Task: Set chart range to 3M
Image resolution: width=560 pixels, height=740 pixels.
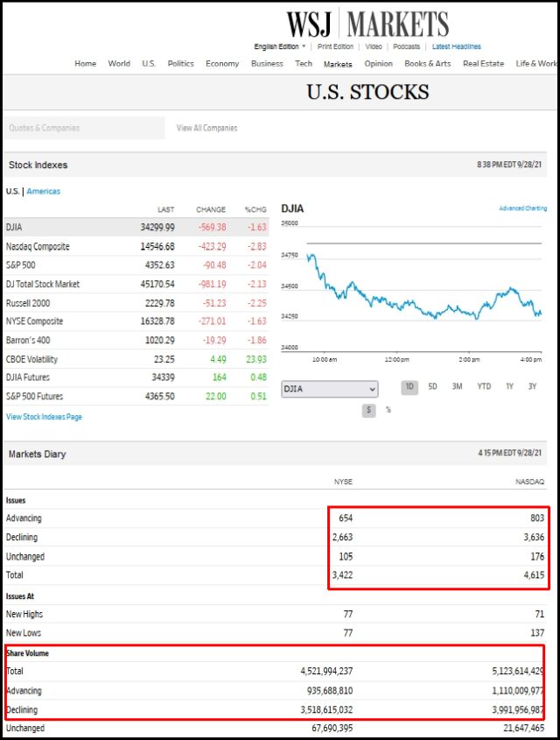Action: click(457, 387)
